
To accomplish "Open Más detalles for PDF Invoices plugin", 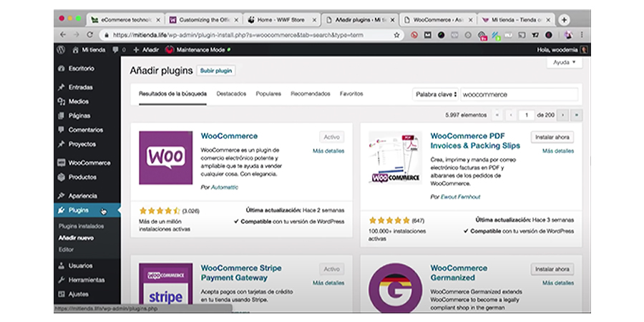I will [x=558, y=151].
